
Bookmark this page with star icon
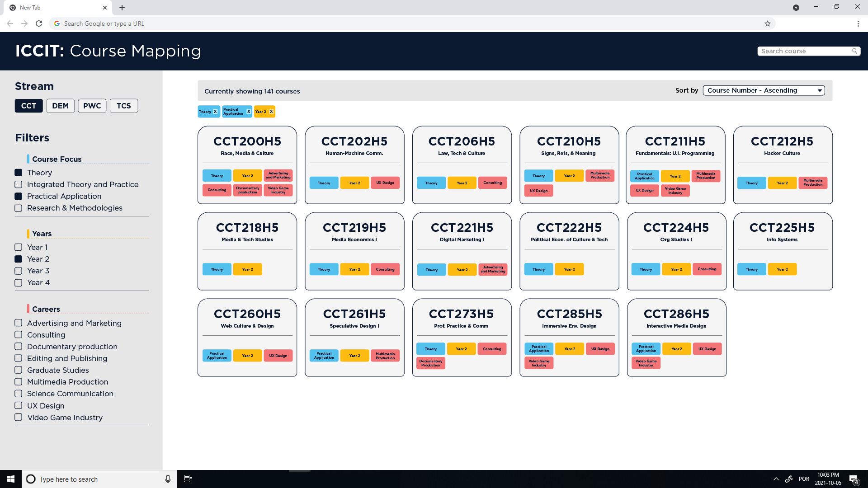click(x=767, y=23)
